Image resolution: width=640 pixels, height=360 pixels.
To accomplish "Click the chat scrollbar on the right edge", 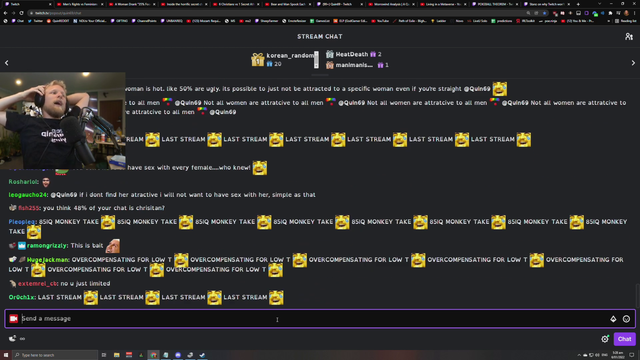I will 638,296.
